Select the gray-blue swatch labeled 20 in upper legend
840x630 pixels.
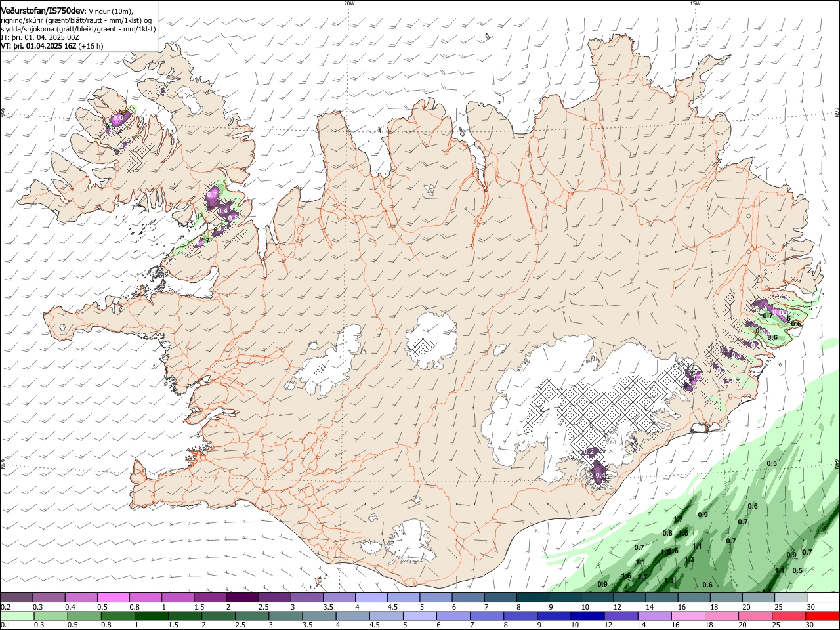click(x=759, y=597)
